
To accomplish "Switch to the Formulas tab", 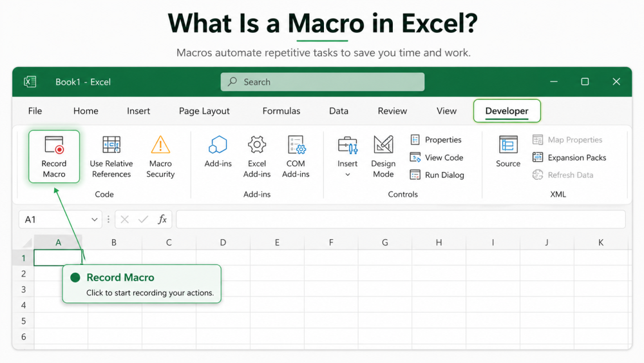I will pos(281,111).
